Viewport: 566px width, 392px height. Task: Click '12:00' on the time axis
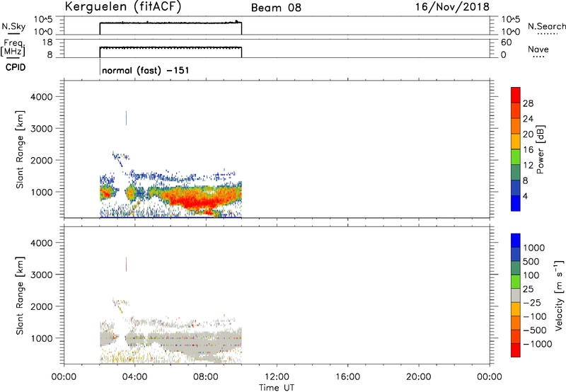[277, 377]
